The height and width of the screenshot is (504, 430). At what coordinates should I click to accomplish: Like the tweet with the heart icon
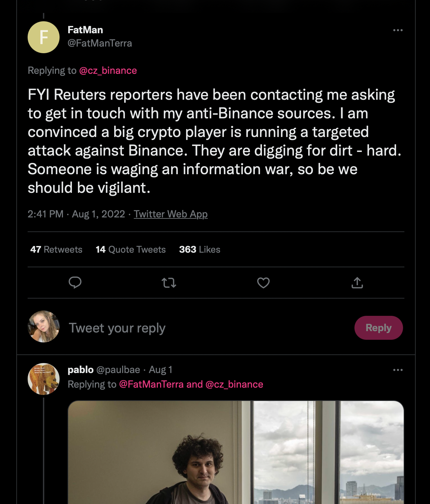(x=263, y=283)
